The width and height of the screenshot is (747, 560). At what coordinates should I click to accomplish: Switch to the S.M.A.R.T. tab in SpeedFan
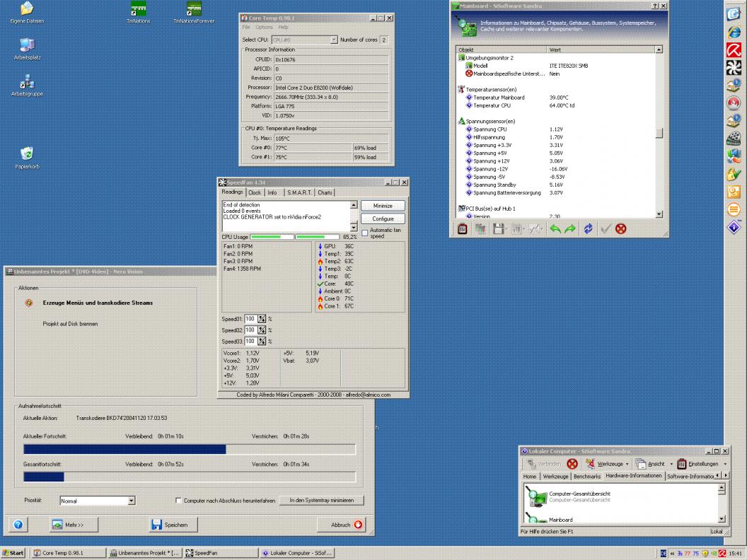[299, 193]
